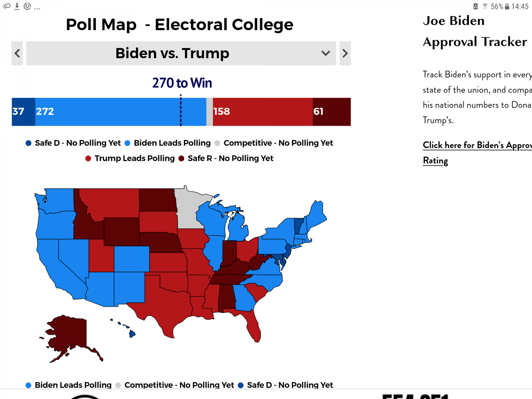
Task: Click the previous matchup left arrow
Action: tap(17, 53)
